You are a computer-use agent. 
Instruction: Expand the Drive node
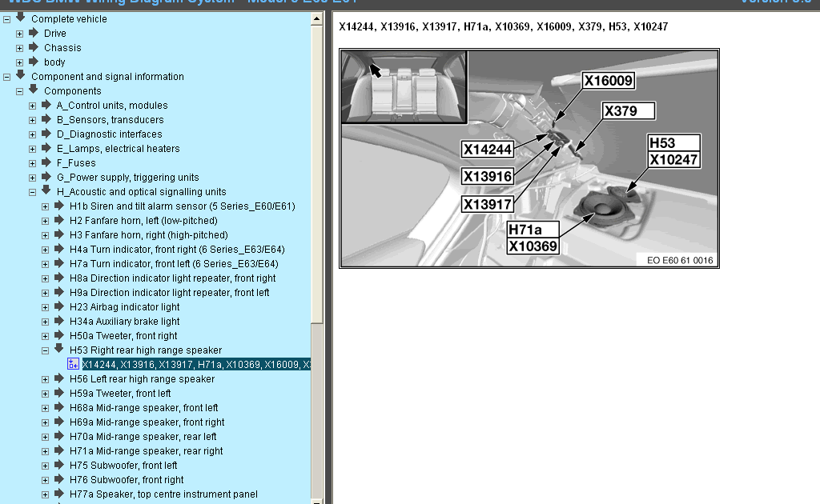pyautogui.click(x=19, y=34)
